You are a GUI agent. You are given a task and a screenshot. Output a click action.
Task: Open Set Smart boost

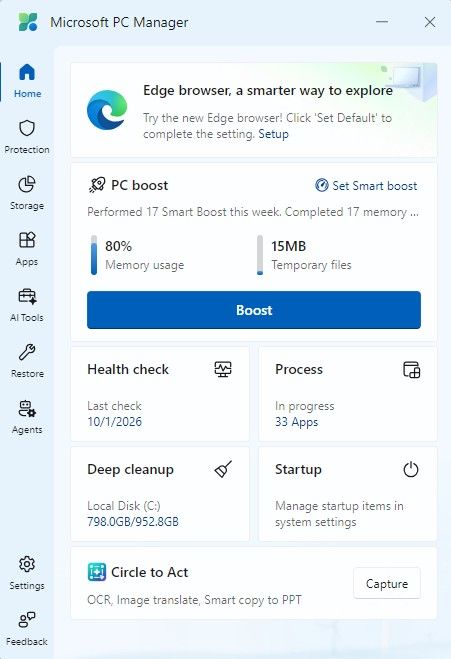(x=366, y=185)
